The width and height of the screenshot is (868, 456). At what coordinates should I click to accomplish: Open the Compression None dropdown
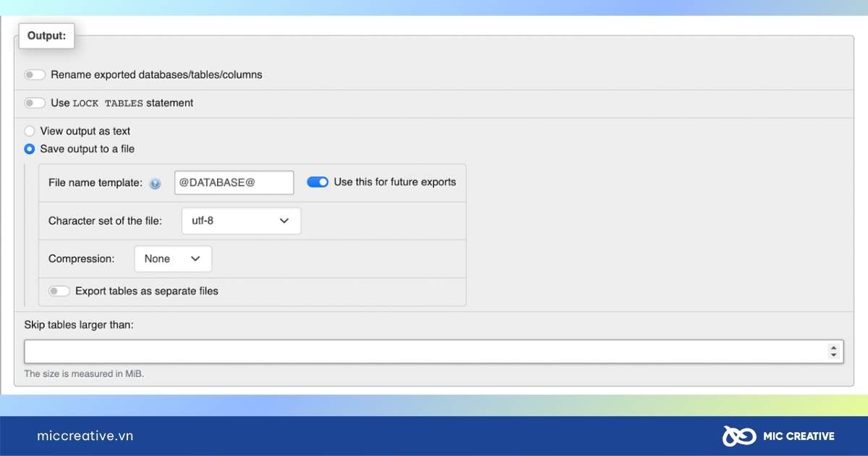[173, 258]
